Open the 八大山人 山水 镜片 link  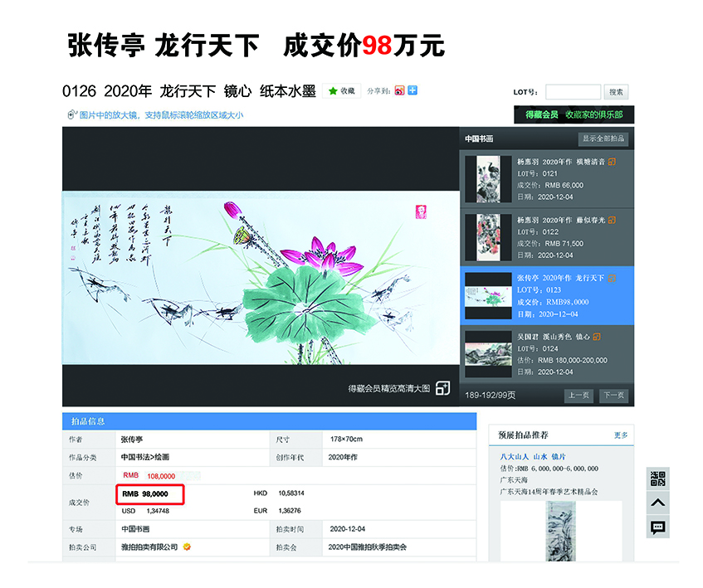coord(533,456)
